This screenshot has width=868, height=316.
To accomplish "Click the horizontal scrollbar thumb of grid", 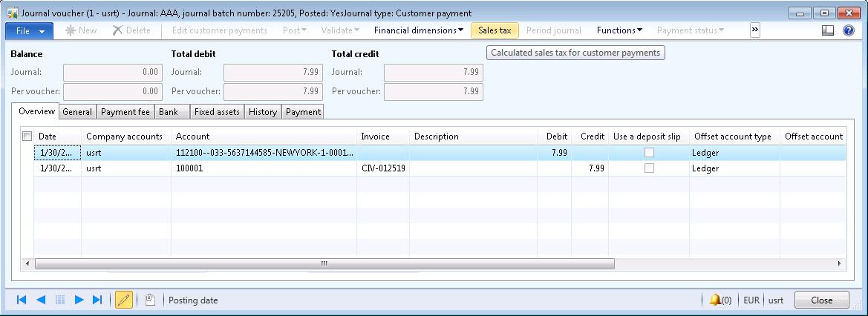I will coord(324,264).
